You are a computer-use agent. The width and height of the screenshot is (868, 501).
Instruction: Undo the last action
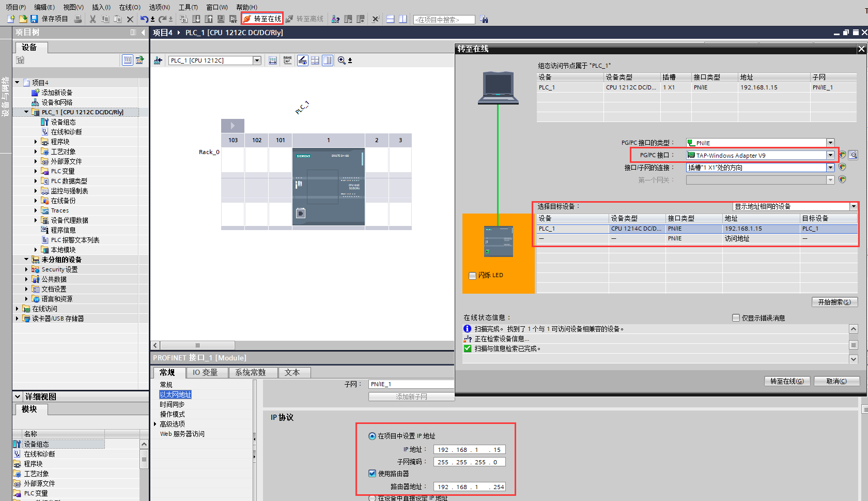(x=144, y=19)
